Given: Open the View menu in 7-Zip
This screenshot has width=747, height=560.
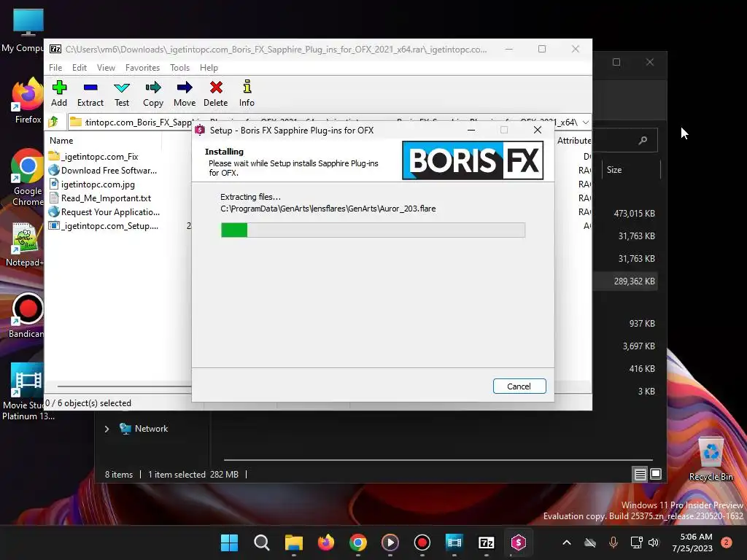Looking at the screenshot, I should (106, 68).
